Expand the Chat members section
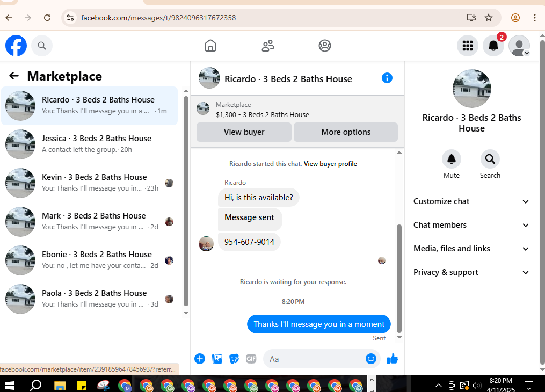 point(471,225)
